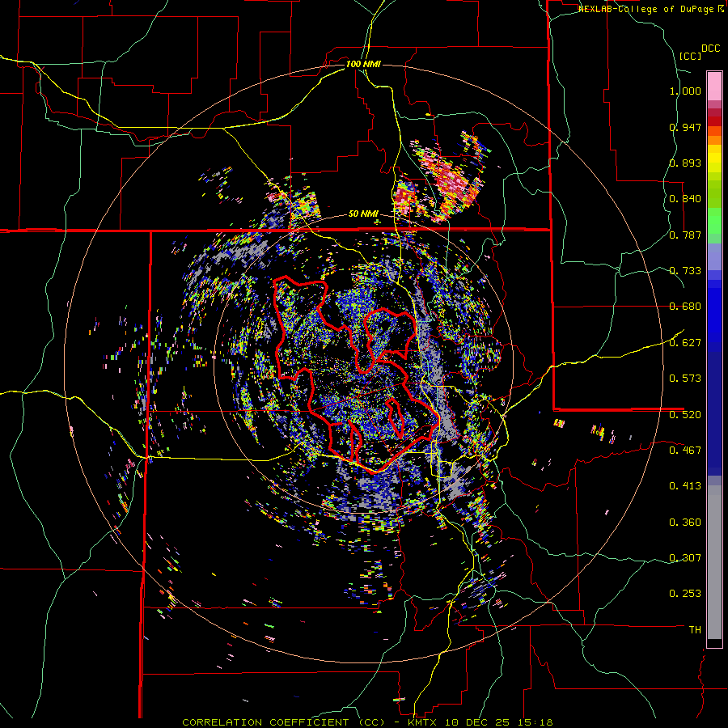Select the 0.733 legend value
The image size is (728, 728).
coord(685,271)
